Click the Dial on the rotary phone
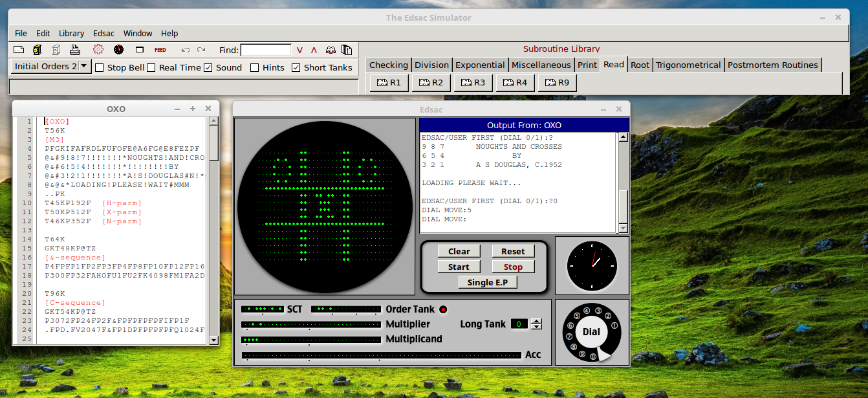The image size is (868, 398). point(592,332)
